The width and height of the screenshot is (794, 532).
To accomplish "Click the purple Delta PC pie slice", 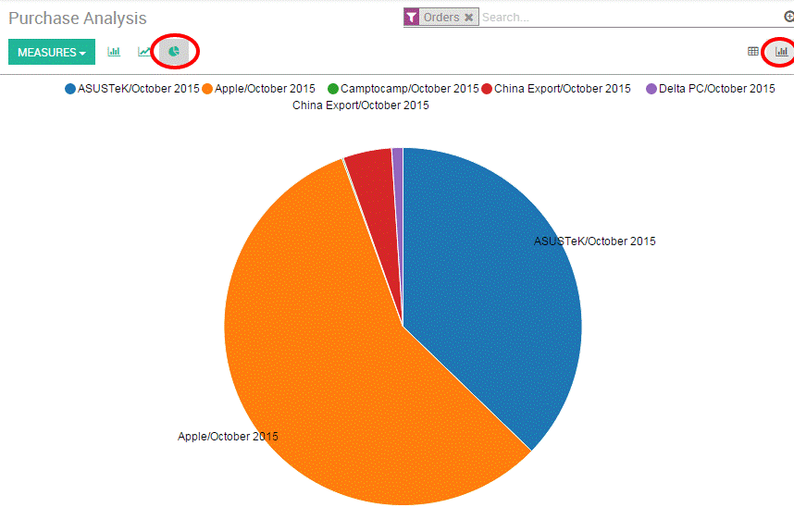I will click(398, 203).
